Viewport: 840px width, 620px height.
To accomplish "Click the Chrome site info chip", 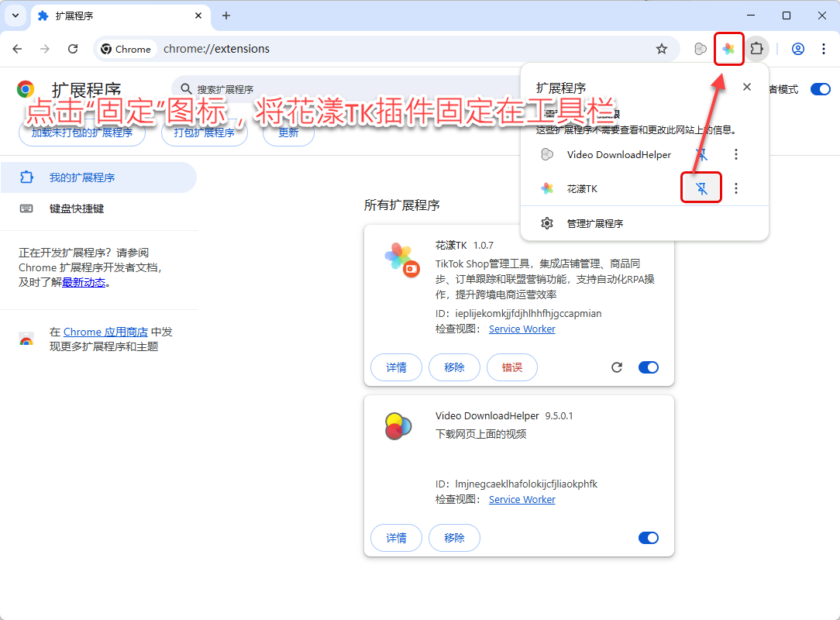I will [126, 49].
